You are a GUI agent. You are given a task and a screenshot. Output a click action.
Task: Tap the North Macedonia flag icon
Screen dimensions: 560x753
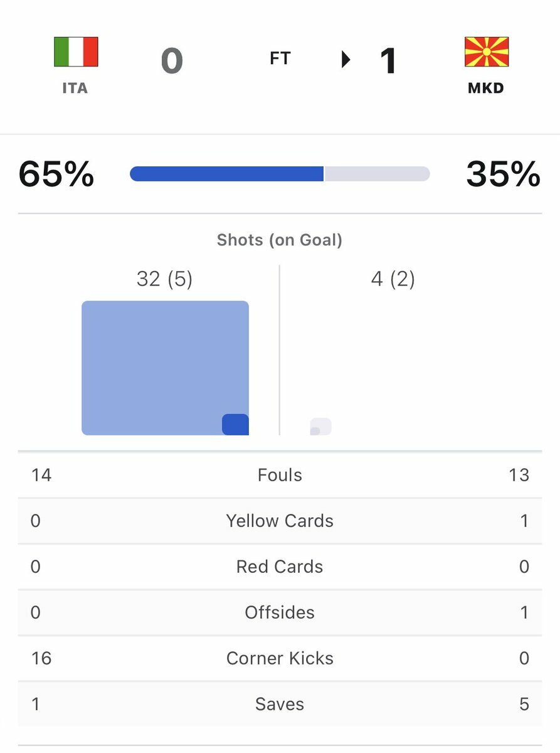coord(486,52)
